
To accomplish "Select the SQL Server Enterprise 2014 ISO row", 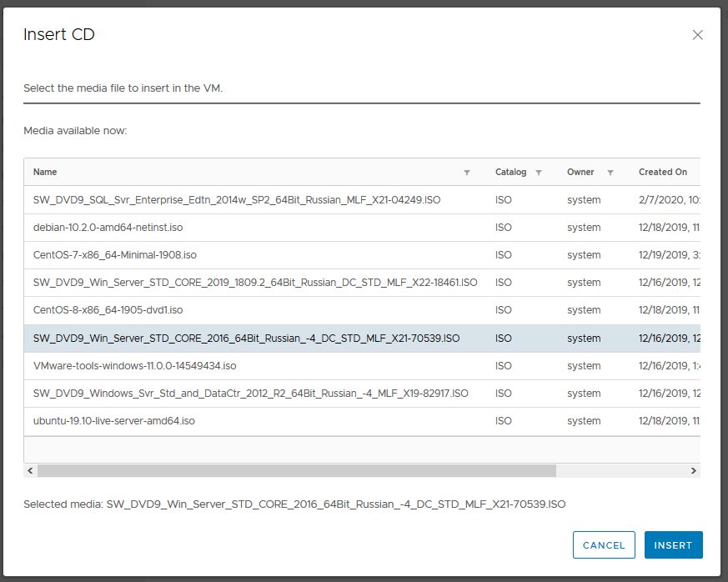I will click(x=362, y=200).
